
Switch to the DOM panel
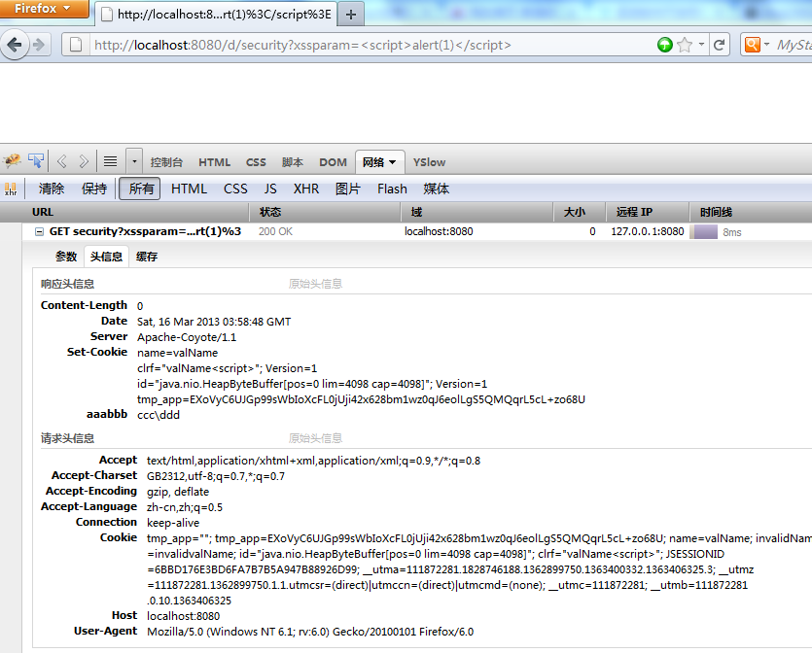tap(333, 162)
